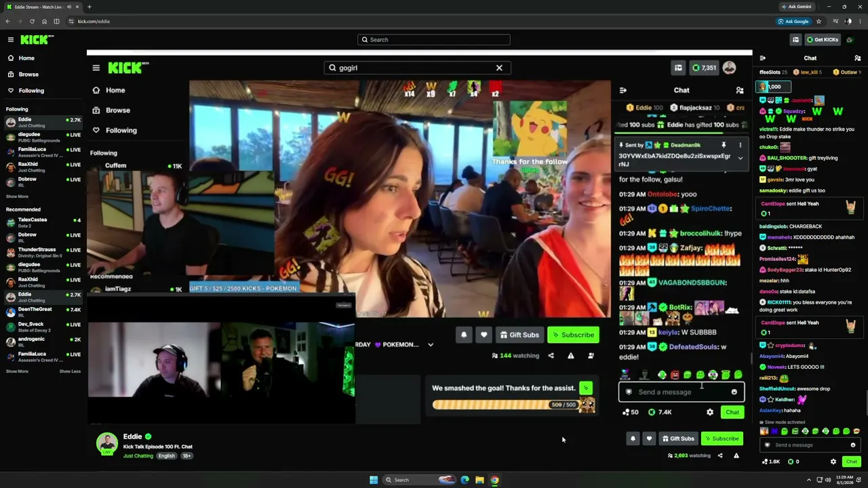Launch Microsoft Edge from the taskbar
This screenshot has height=488, width=868.
coord(465,480)
